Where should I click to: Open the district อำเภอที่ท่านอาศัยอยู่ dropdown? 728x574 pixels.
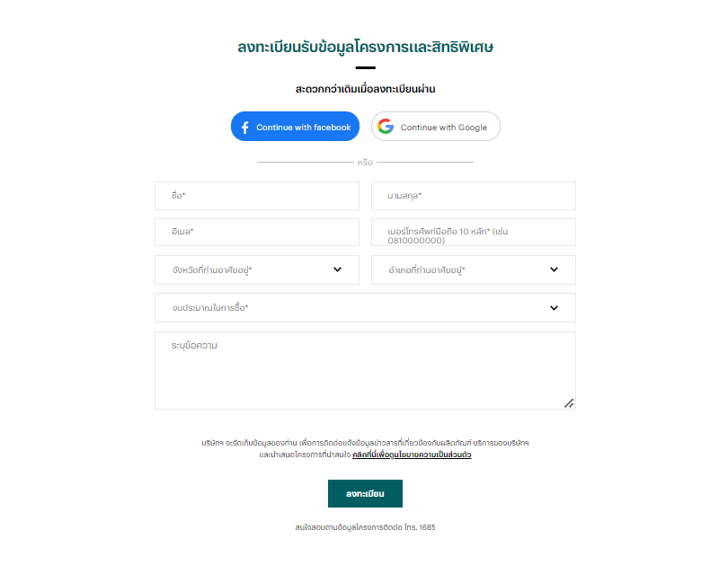coord(473,269)
